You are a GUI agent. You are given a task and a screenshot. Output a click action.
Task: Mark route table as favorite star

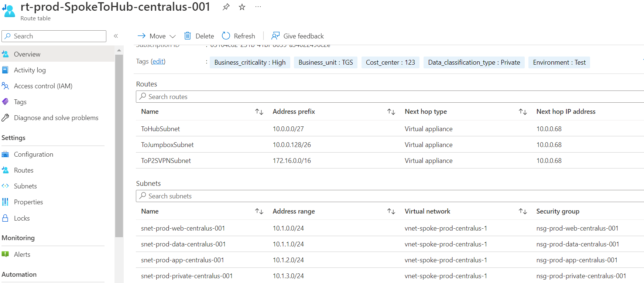(x=242, y=7)
